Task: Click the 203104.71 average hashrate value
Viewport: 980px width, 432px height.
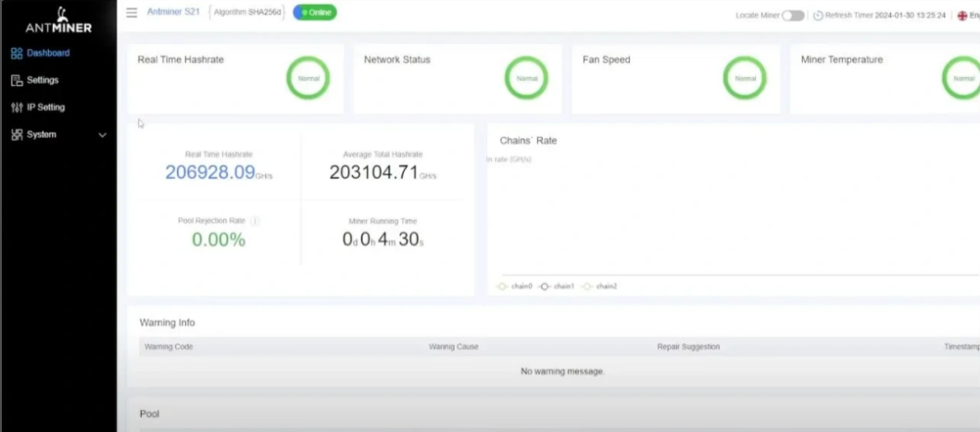Action: click(x=373, y=172)
